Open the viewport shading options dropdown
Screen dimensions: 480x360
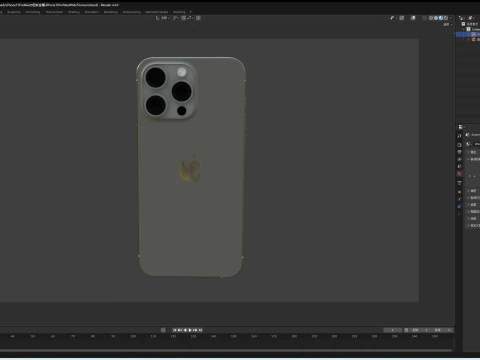click(451, 18)
